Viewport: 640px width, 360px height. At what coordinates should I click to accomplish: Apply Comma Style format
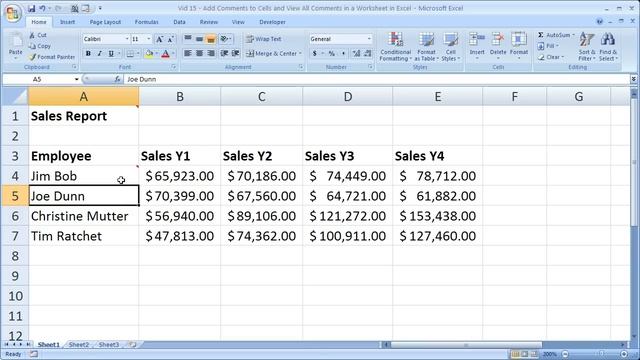click(x=343, y=53)
